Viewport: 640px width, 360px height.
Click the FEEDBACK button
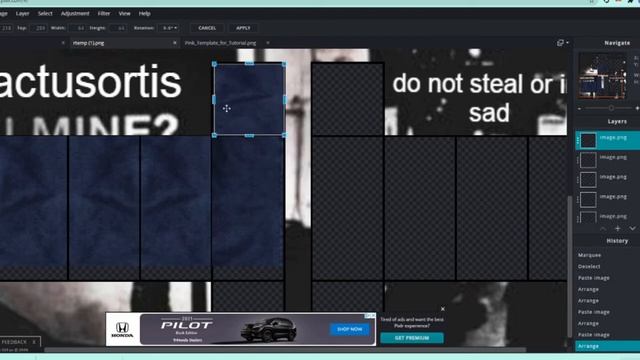[15, 342]
